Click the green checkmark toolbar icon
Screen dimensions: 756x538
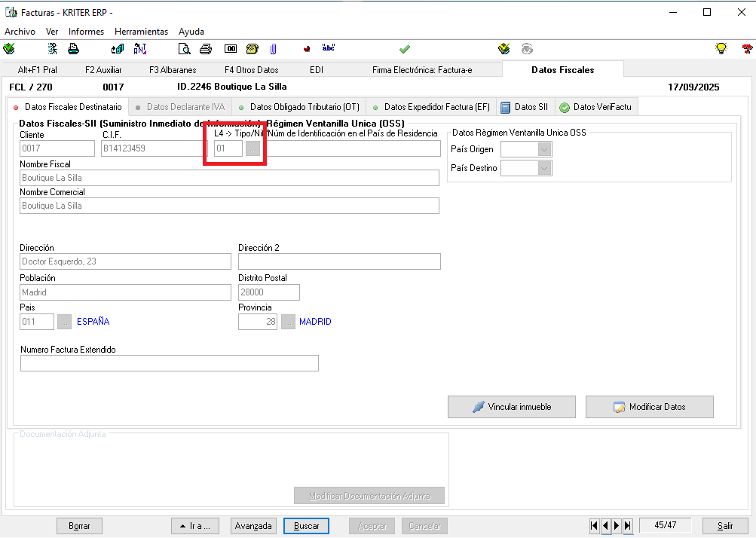[x=405, y=49]
